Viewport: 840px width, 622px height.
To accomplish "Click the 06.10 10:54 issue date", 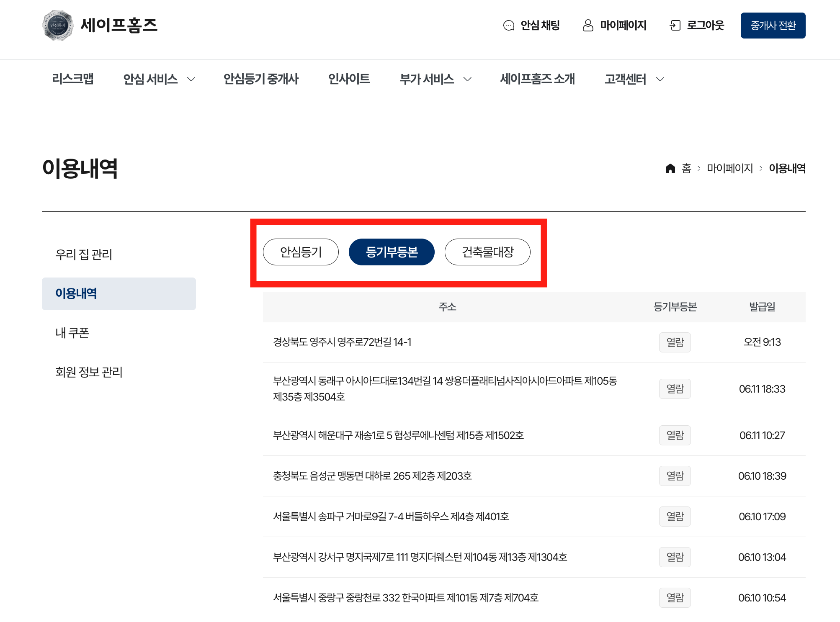I will [762, 598].
